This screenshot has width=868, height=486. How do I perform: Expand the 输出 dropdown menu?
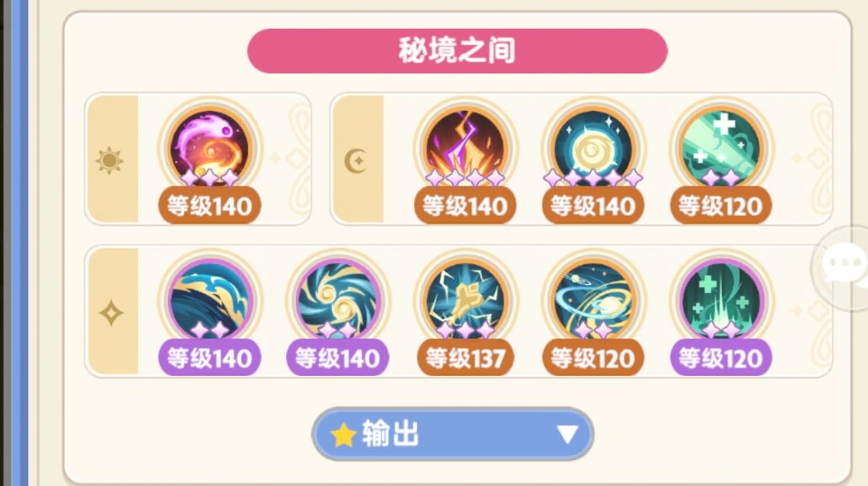452,435
